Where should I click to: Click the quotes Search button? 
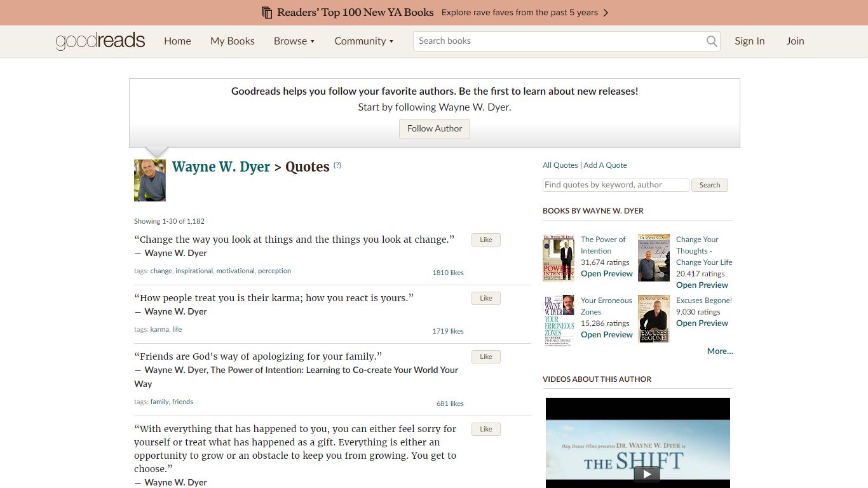click(x=710, y=185)
